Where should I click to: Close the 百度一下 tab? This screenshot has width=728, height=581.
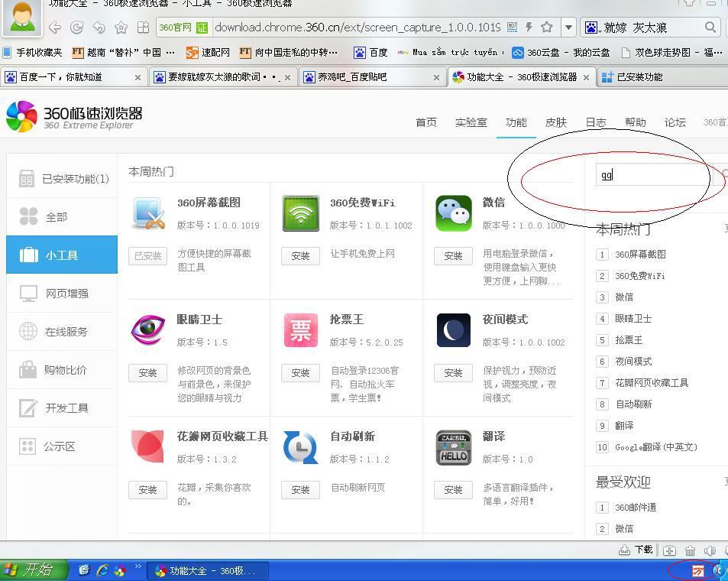click(x=138, y=78)
